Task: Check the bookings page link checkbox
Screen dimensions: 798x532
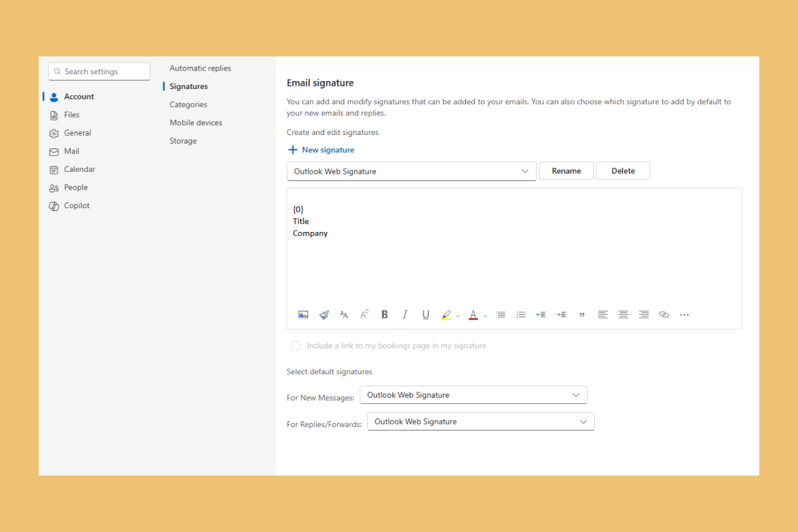Action: click(x=296, y=346)
